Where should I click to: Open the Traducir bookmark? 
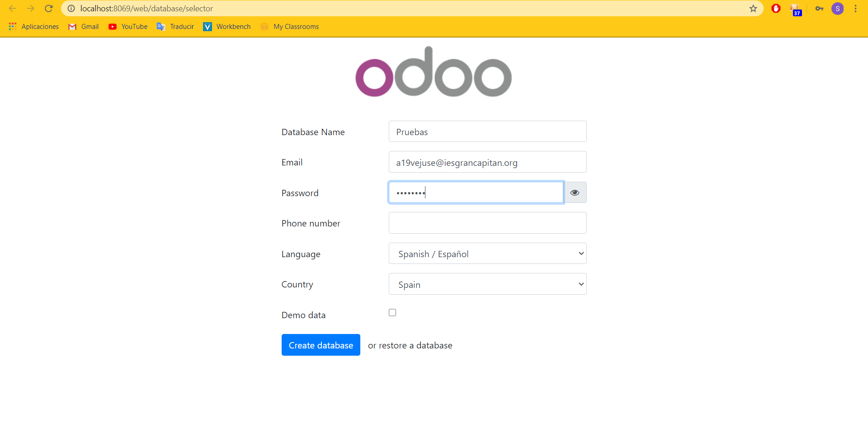(x=175, y=27)
